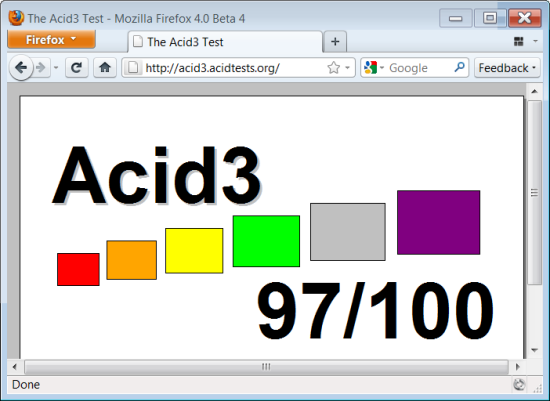The height and width of the screenshot is (401, 550).
Task: Expand the URL bar history dropdown arrow
Action: (348, 68)
